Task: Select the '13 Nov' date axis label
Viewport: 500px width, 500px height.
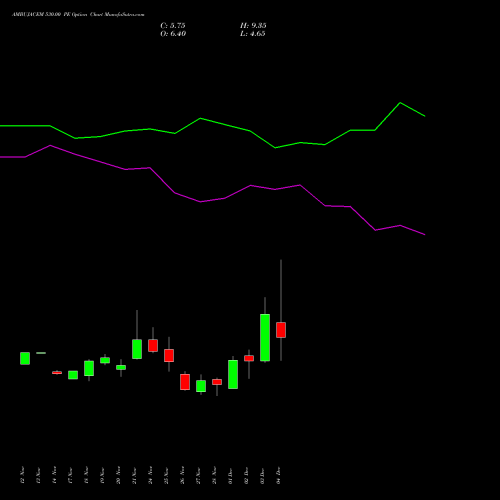Action: click(x=38, y=475)
